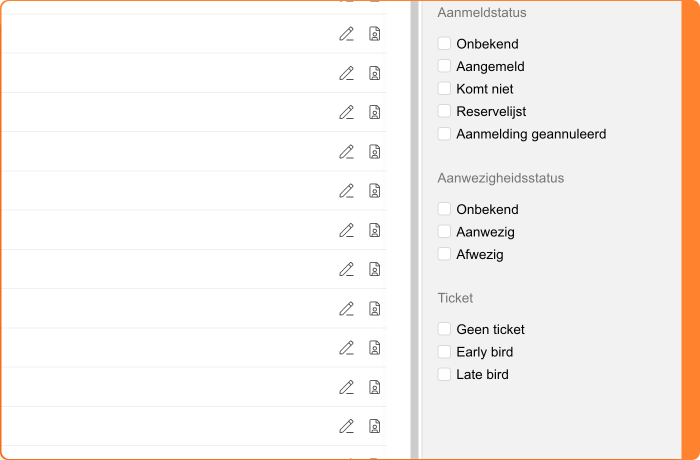Click the pencil edit icon in the top row
The height and width of the screenshot is (460, 700).
click(x=346, y=34)
